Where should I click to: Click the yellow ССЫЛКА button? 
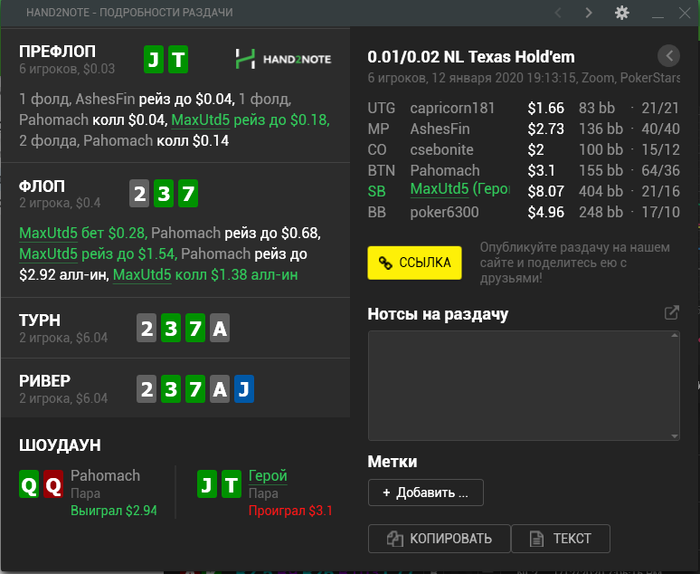point(414,263)
